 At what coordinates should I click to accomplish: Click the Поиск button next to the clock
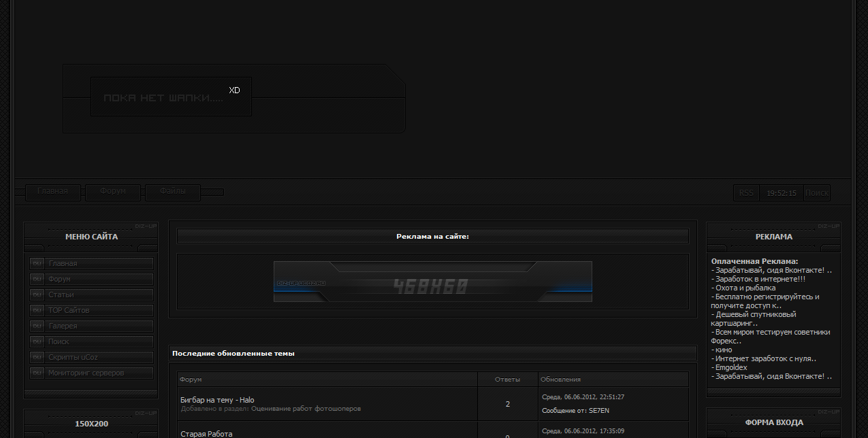(816, 193)
